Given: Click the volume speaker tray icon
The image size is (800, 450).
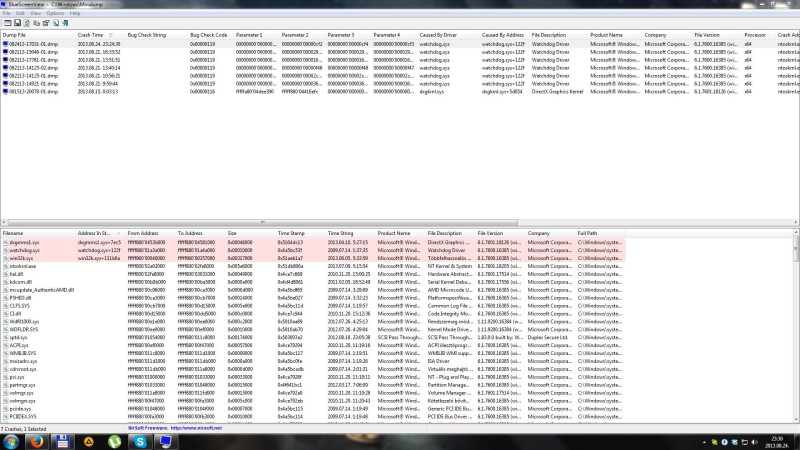Looking at the screenshot, I should click(755, 442).
